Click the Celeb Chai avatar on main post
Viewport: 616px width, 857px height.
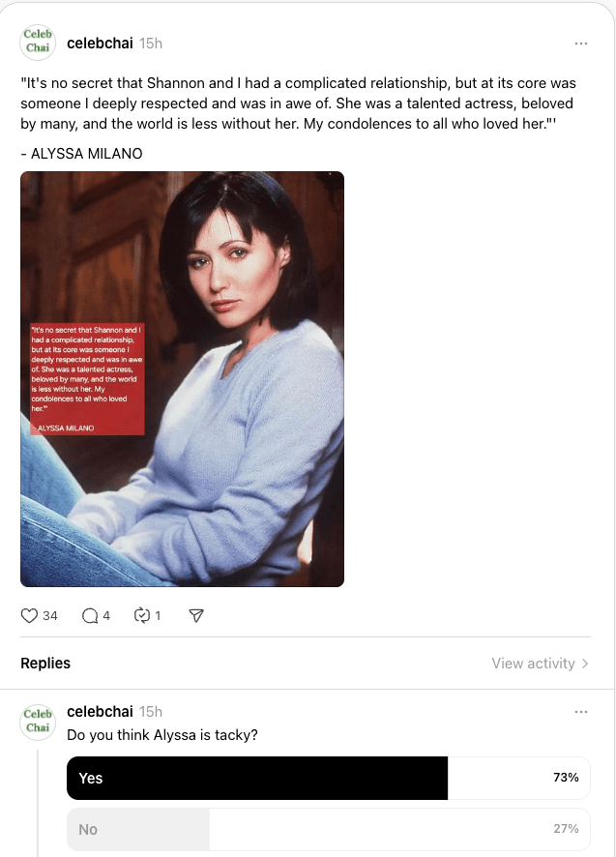tap(38, 41)
